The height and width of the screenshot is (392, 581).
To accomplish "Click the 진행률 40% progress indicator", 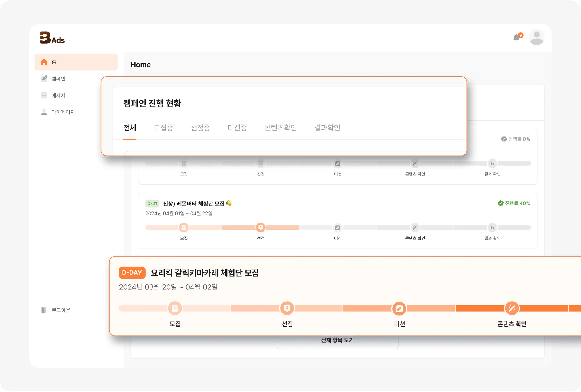I will tap(514, 203).
